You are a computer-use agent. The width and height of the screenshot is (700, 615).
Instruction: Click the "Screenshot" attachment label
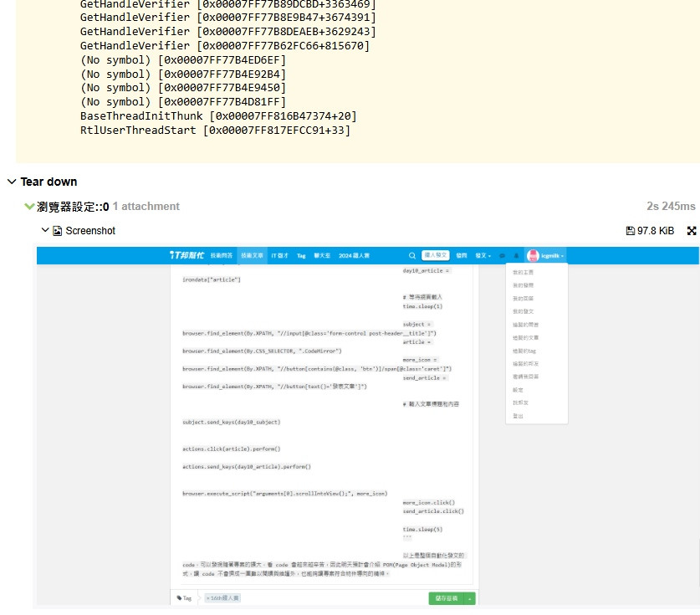90,231
